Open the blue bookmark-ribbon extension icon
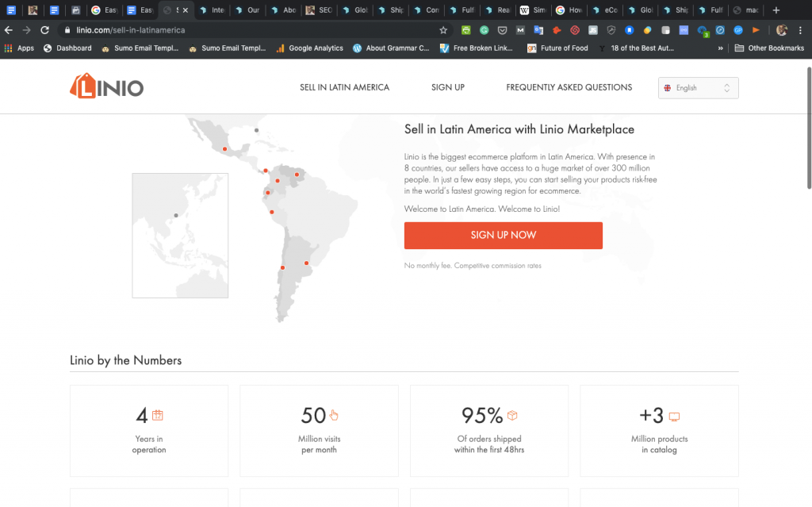The height and width of the screenshot is (507, 812). (x=629, y=30)
